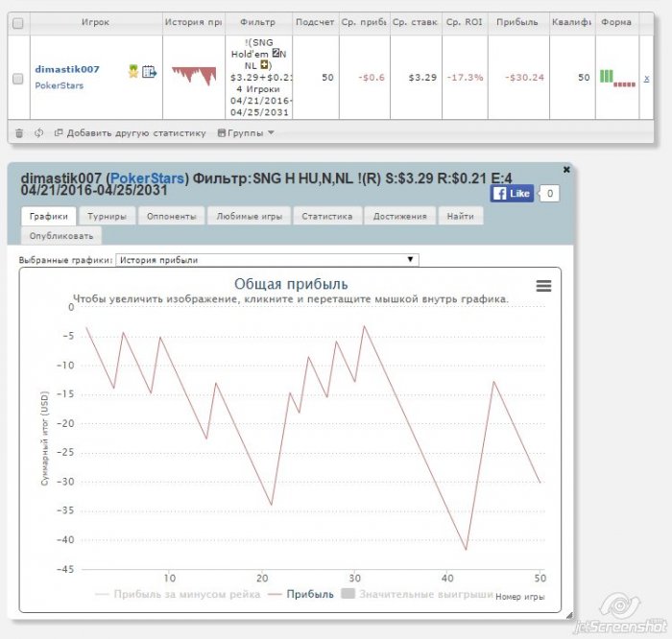Switch to the Графики tab

[x=48, y=216]
